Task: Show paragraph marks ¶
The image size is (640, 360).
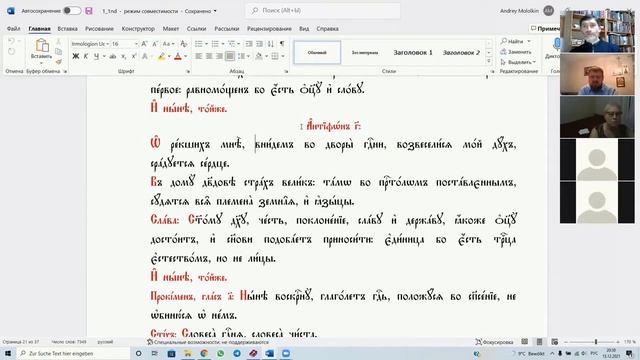Action: tap(282, 44)
